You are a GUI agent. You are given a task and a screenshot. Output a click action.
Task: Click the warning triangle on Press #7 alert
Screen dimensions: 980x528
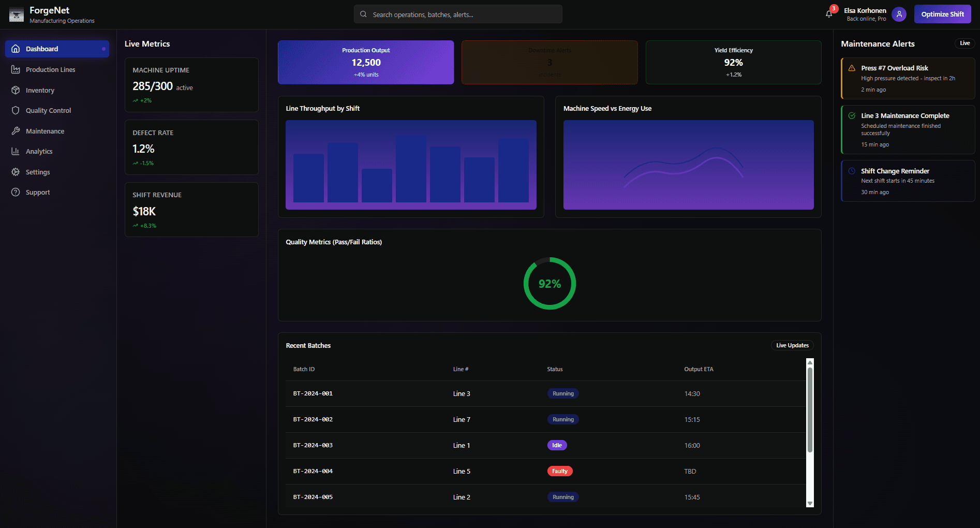point(852,68)
